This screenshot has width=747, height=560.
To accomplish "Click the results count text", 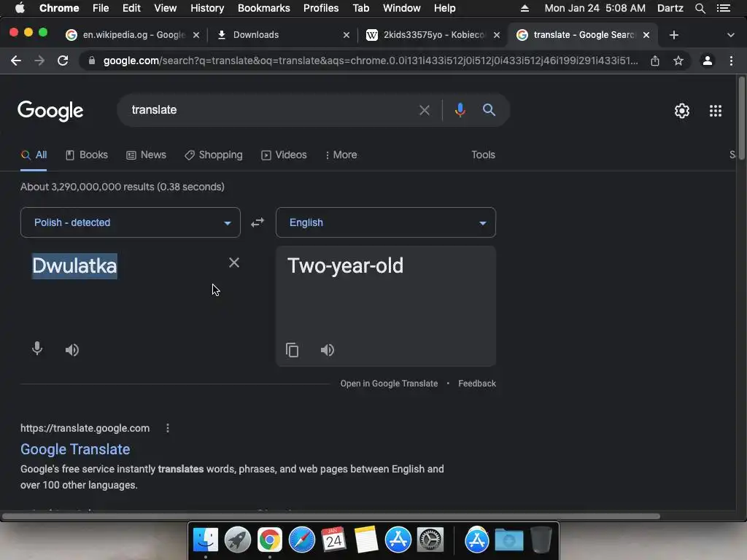I will point(122,187).
